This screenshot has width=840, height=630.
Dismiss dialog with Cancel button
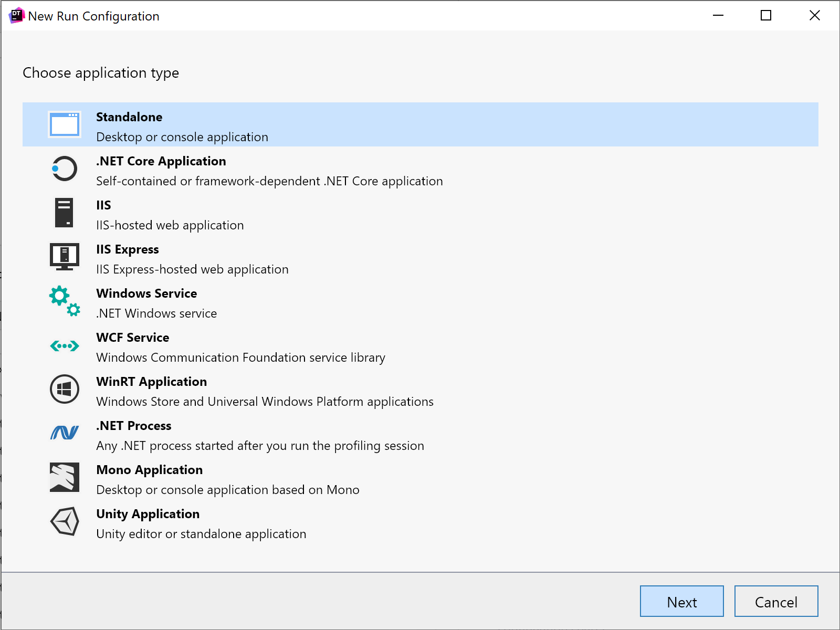776,601
